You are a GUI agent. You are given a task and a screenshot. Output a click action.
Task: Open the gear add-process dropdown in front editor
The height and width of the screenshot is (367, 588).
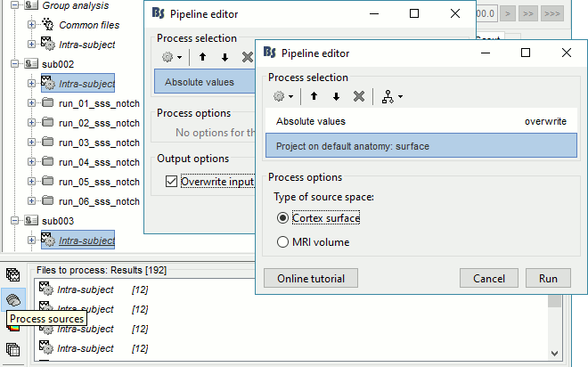pos(282,96)
